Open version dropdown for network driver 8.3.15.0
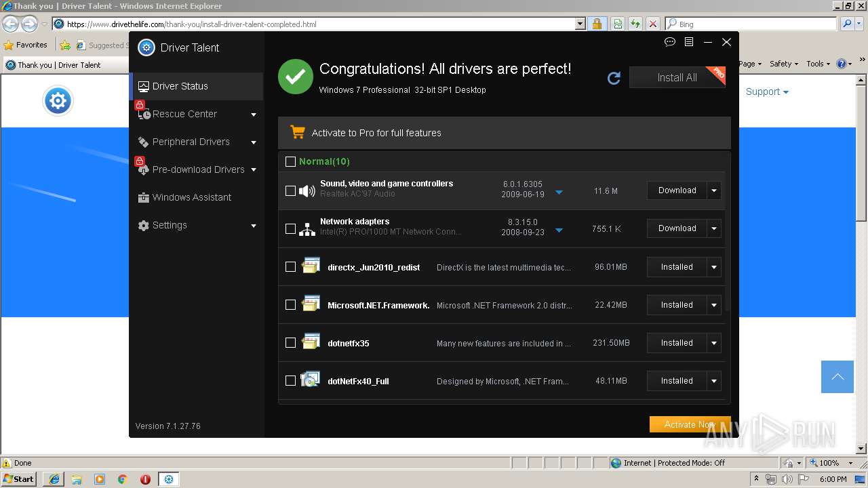Viewport: 868px width, 488px height. (x=559, y=230)
